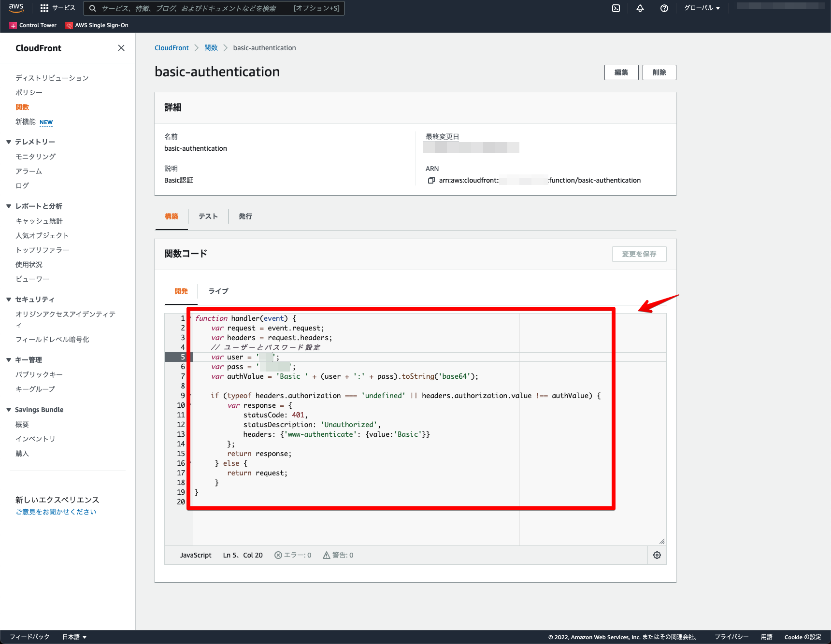The height and width of the screenshot is (644, 831).
Task: Open ディストリビューション in sidebar
Action: (x=52, y=78)
